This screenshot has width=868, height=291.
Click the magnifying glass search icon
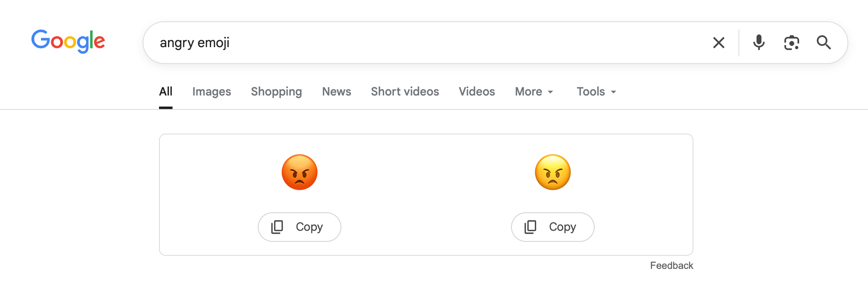[x=823, y=43]
